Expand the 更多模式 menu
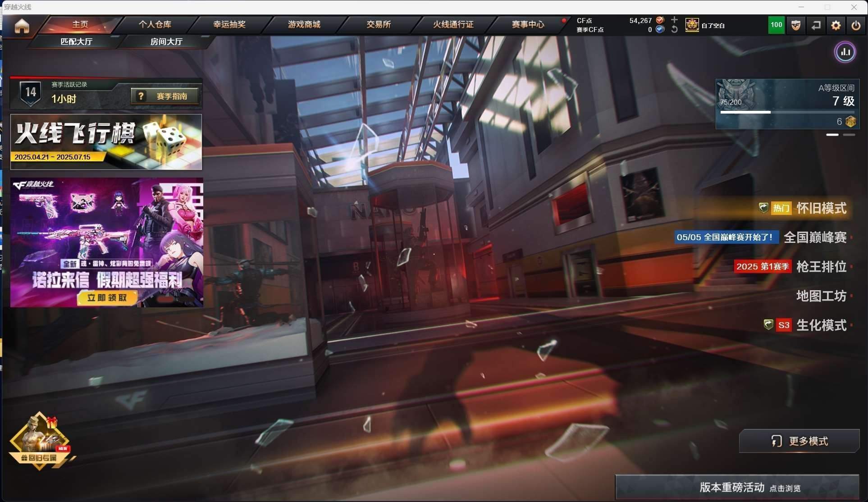This screenshot has height=502, width=868. pyautogui.click(x=799, y=441)
